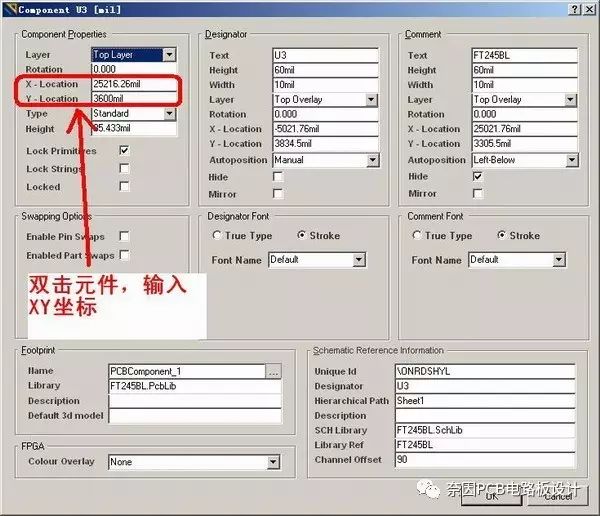The height and width of the screenshot is (516, 600).
Task: Open the Designator Font Name dropdown
Action: coord(359,260)
